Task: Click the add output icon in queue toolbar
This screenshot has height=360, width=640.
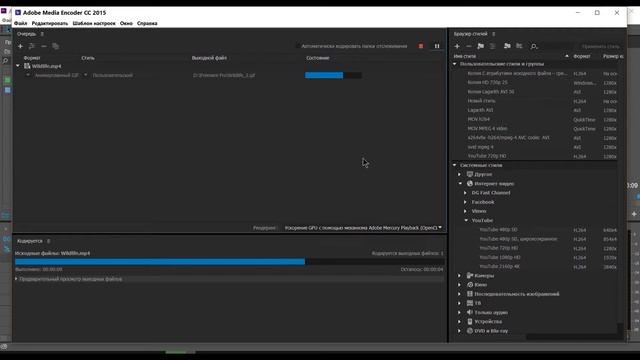Action: (31, 46)
